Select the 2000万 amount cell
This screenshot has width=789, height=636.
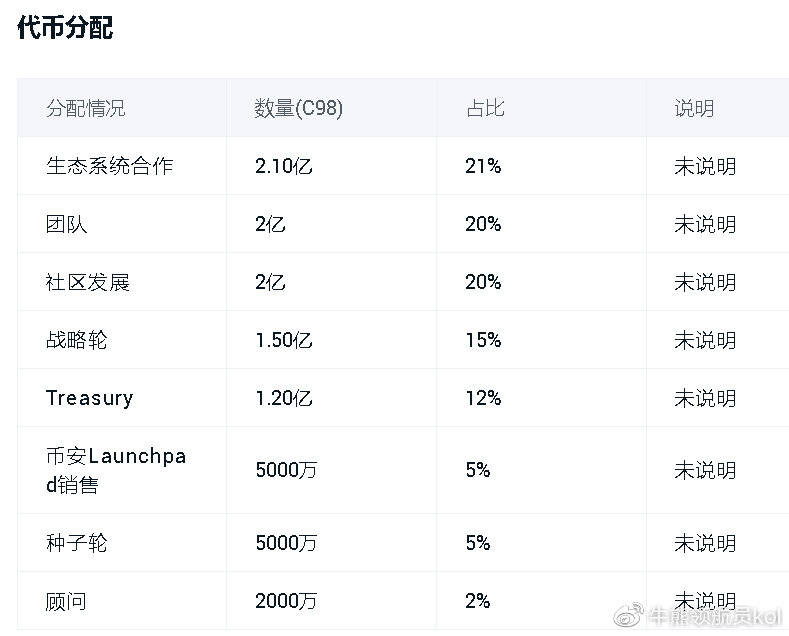(286, 601)
